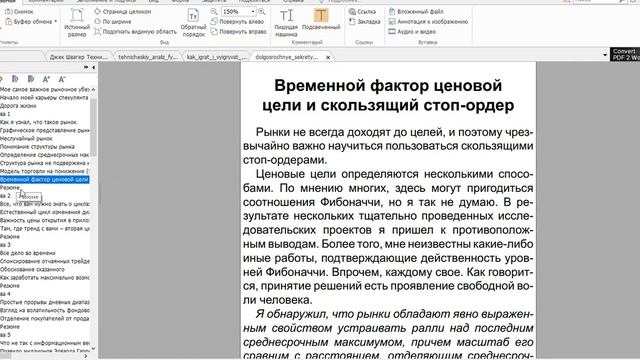This screenshot has width=640, height=360.
Task: Decrease bookmark font size (A-)
Action: coord(62,79)
